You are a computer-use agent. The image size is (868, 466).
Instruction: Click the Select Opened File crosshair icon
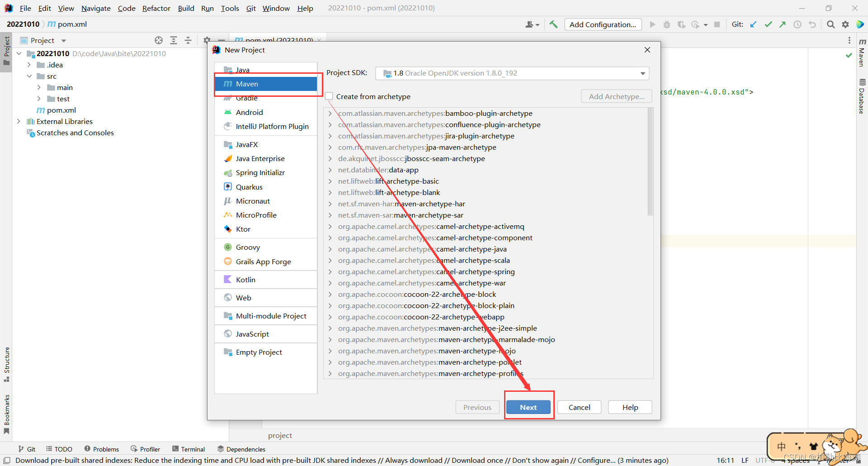159,40
